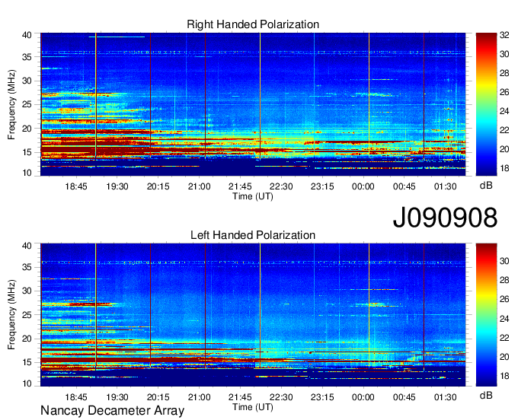Click the 23:15 time tick on the left-handed plot

(322, 397)
